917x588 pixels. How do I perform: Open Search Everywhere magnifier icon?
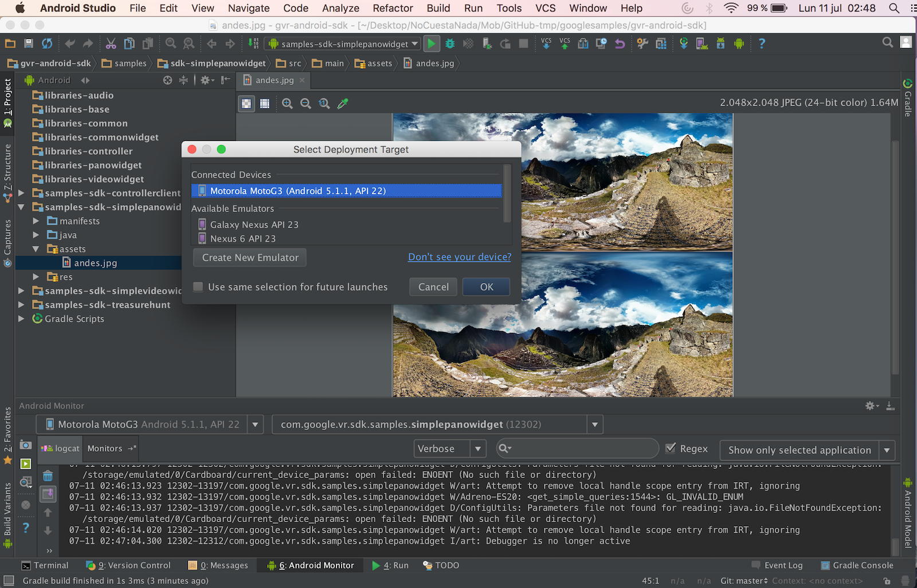888,42
